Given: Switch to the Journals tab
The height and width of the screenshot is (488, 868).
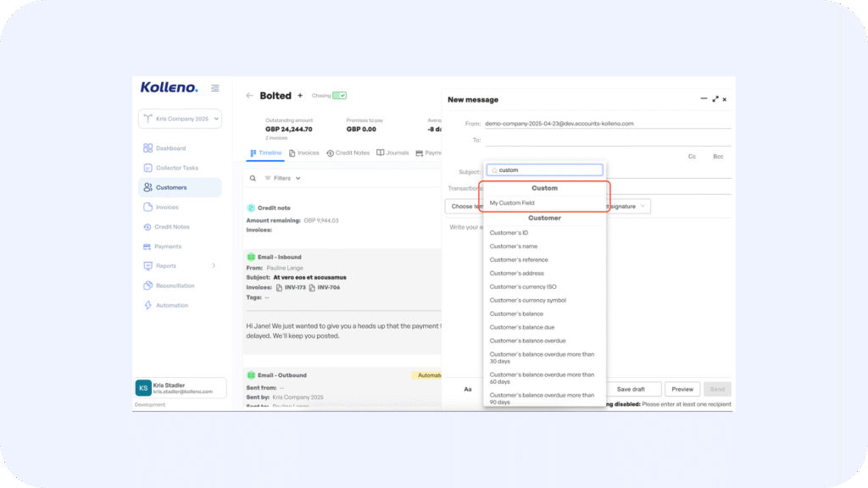Looking at the screenshot, I should coord(392,153).
